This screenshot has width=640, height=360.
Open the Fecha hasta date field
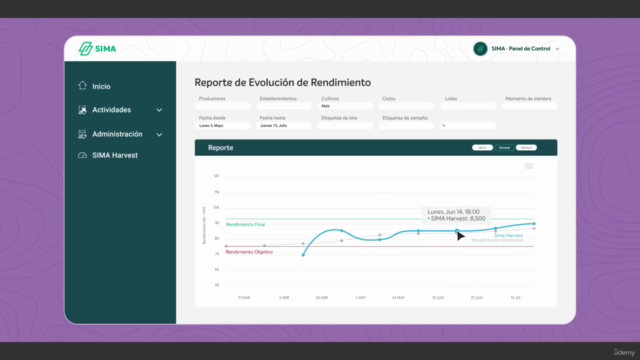click(x=284, y=125)
